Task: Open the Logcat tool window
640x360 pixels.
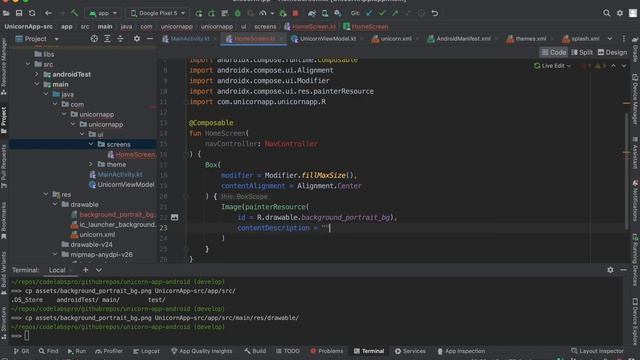Action: coord(146,351)
